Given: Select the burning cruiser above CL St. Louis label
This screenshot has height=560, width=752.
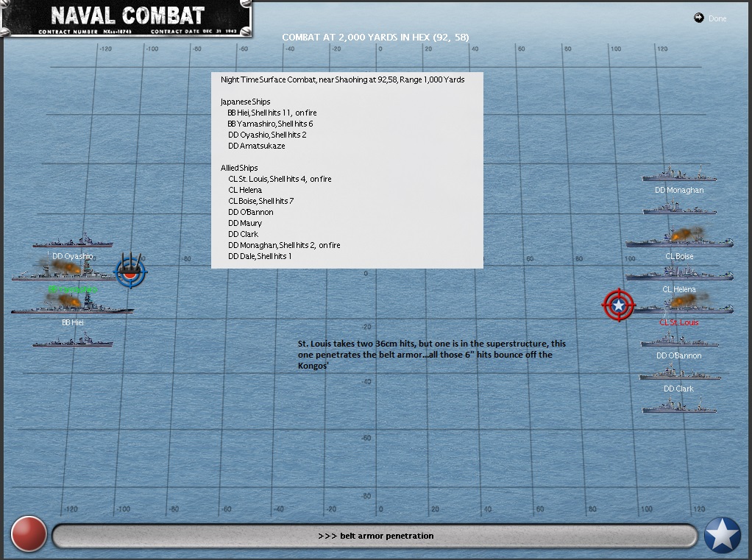Looking at the screenshot, I should point(683,305).
